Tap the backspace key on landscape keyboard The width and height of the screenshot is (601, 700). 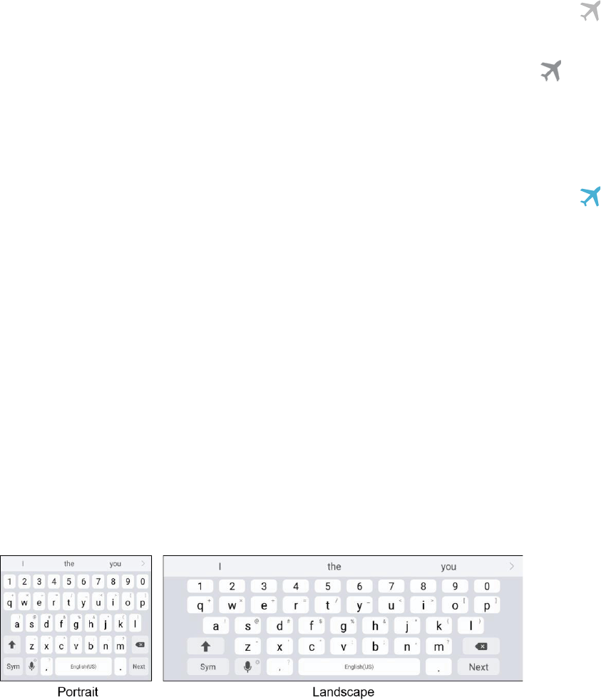481,646
